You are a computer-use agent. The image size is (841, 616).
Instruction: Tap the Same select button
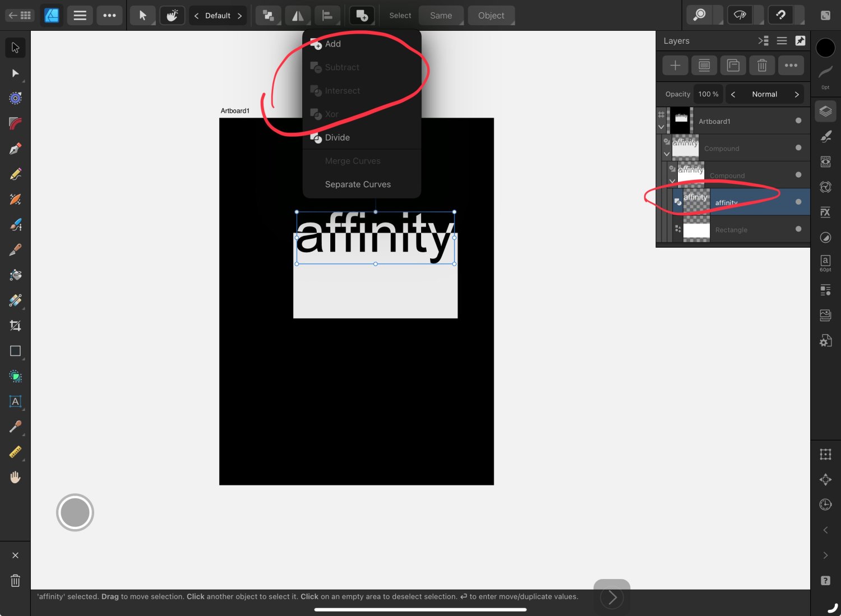coord(441,16)
